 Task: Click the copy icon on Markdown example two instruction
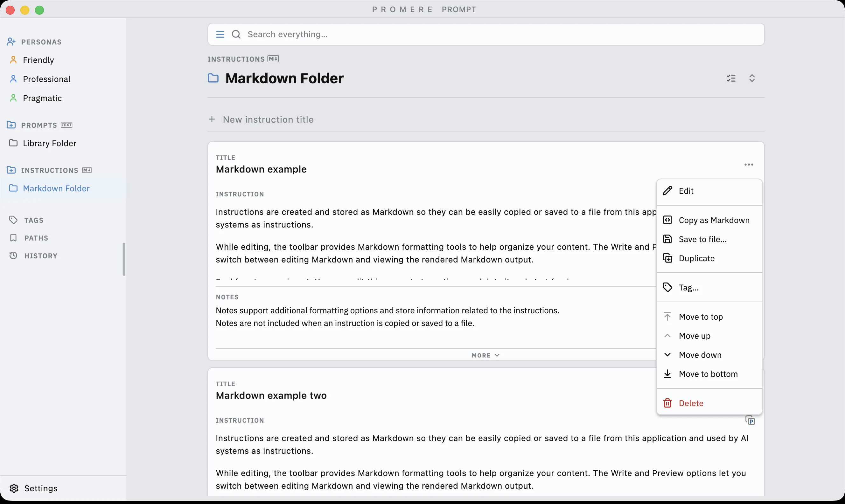pos(750,420)
